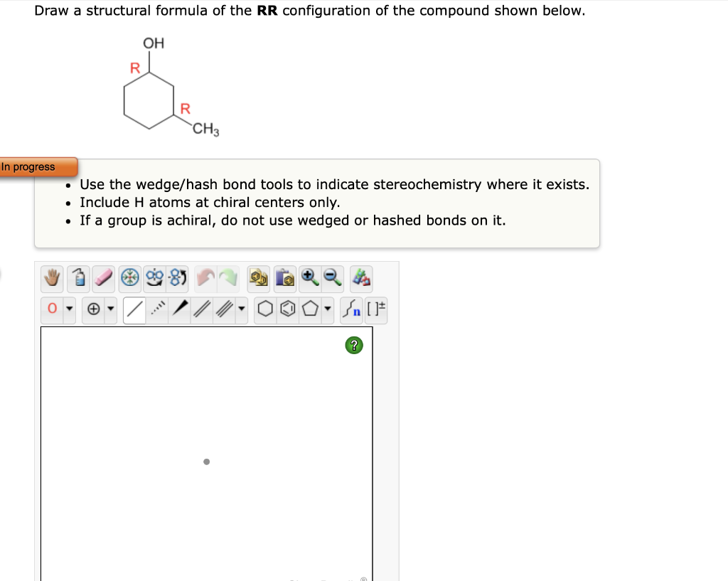Open the element dropdown beside O
728x581 pixels.
(x=69, y=309)
